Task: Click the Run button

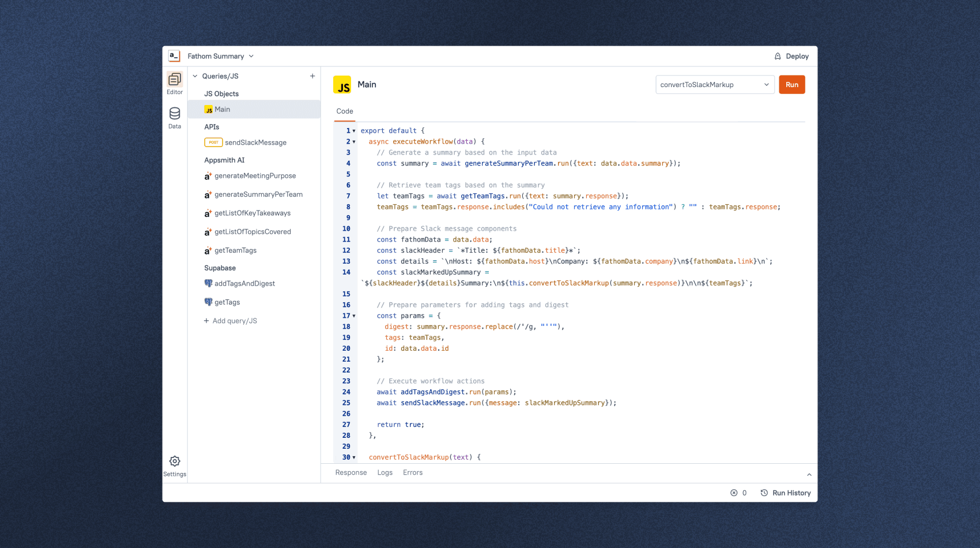Action: (791, 84)
